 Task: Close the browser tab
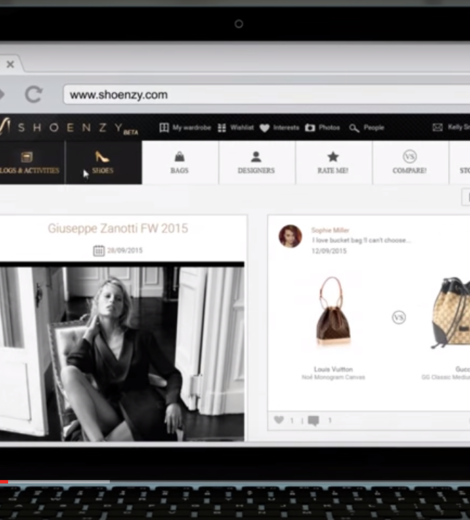[x=10, y=64]
